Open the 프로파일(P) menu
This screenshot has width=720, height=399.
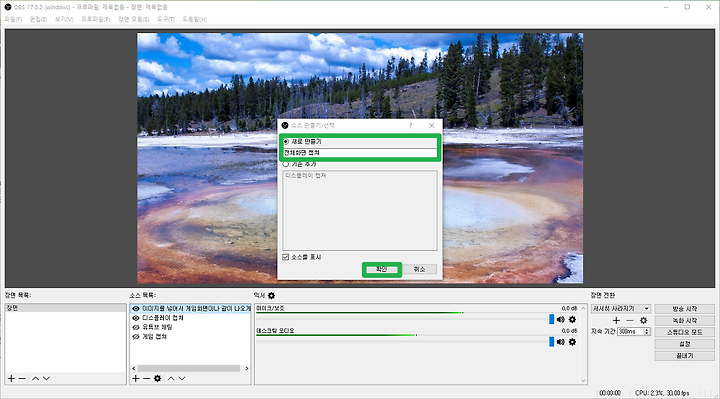[x=96, y=19]
